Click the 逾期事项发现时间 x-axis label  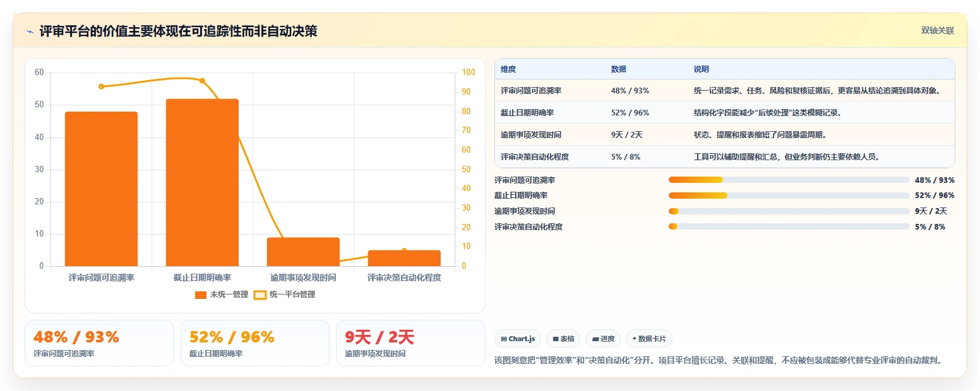point(303,277)
